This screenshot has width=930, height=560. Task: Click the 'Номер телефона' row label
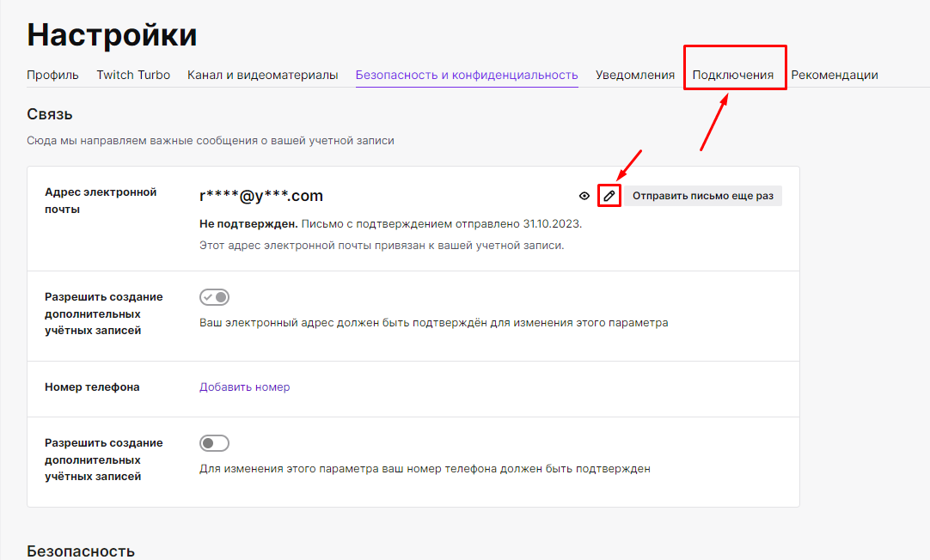coord(92,387)
